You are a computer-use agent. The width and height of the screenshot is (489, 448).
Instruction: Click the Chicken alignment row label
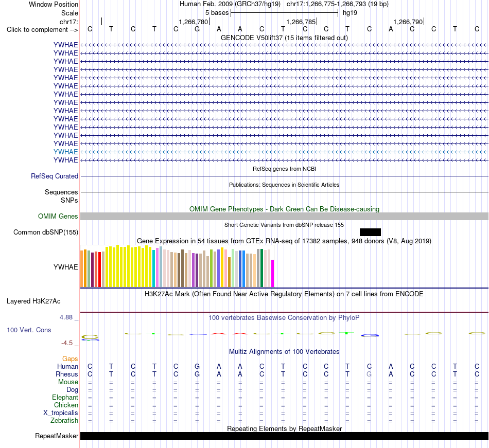coord(66,405)
